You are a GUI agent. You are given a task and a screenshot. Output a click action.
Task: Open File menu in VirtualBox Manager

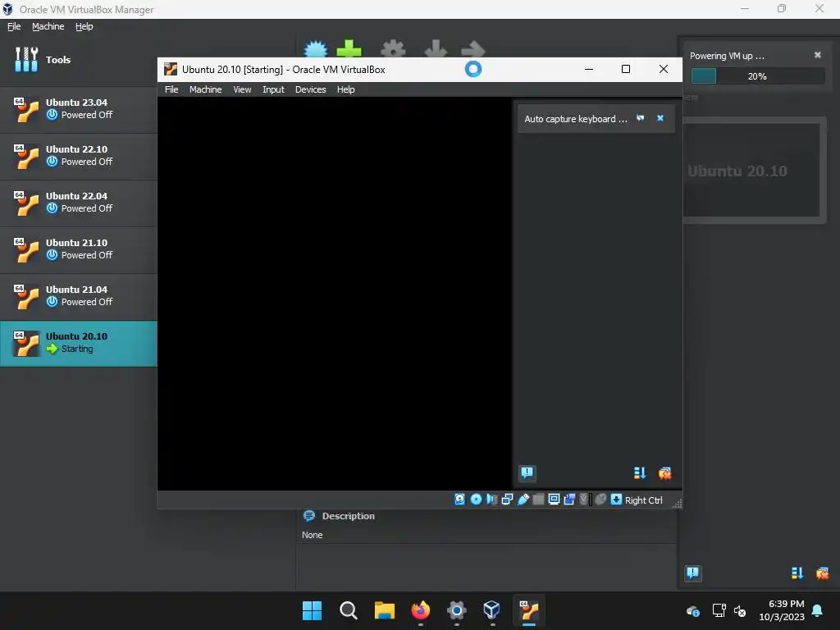14,26
